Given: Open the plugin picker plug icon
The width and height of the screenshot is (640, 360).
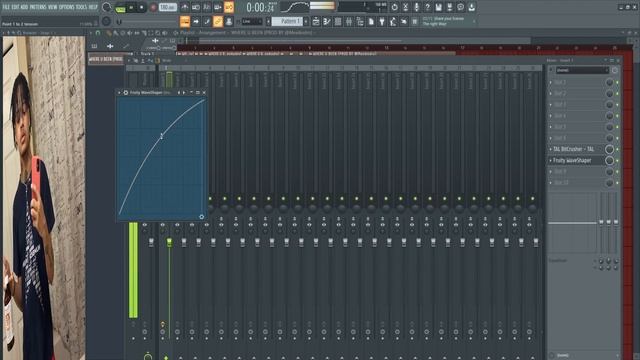Looking at the screenshot, I should click(382, 21).
